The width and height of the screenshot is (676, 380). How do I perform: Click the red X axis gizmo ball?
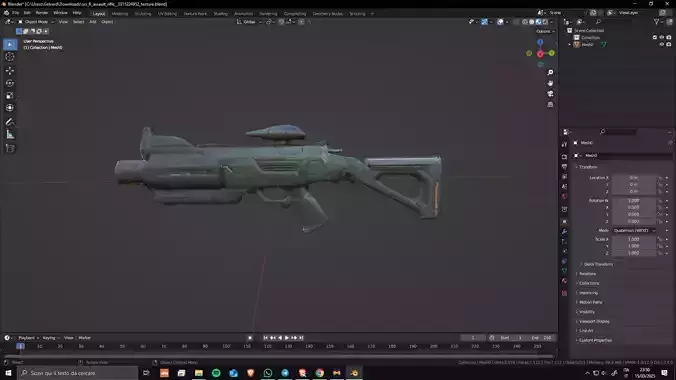pyautogui.click(x=540, y=54)
